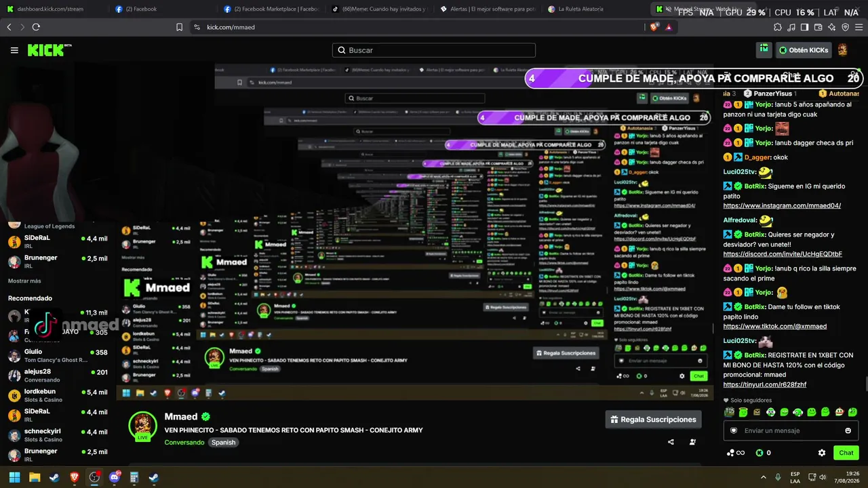
Task: Bookmark this page in the address bar
Action: pyautogui.click(x=179, y=27)
